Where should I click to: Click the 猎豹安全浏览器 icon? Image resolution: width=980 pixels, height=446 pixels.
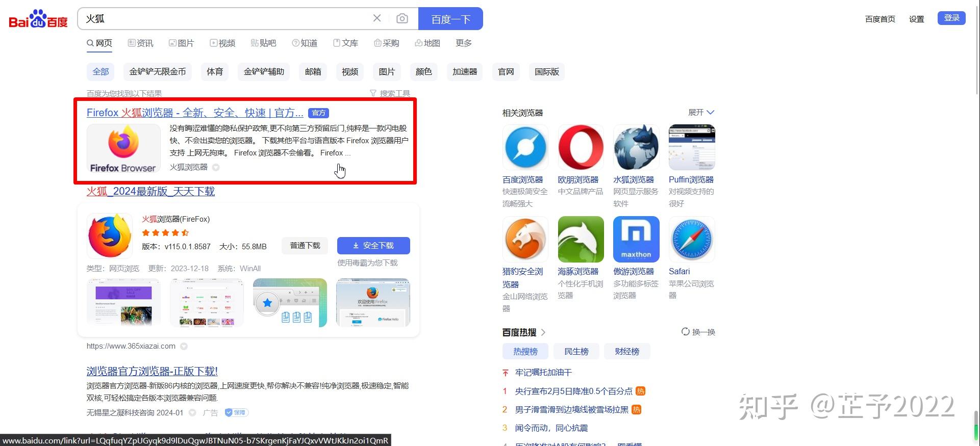click(525, 239)
